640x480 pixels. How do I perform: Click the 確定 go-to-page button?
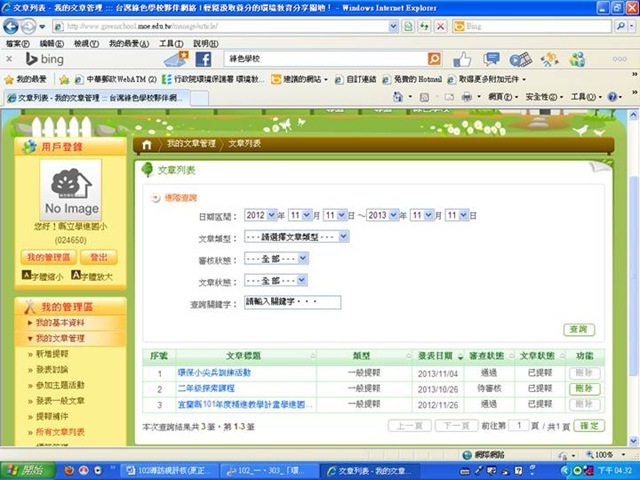589,426
